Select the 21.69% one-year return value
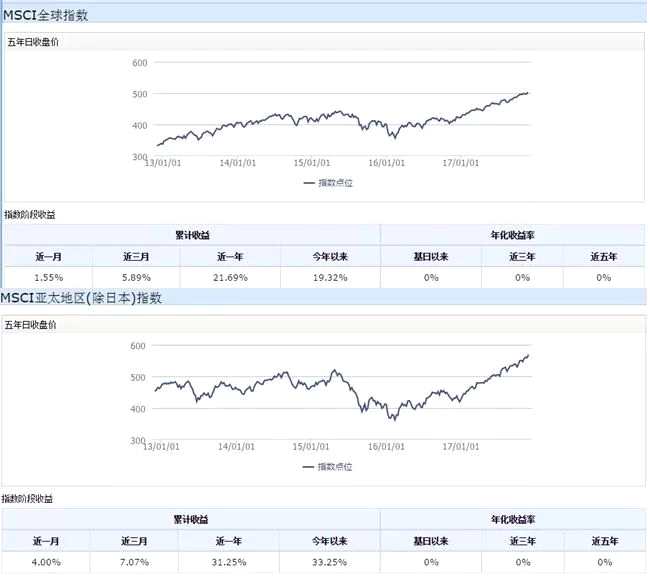Screen dimensions: 650x576 click(x=230, y=278)
